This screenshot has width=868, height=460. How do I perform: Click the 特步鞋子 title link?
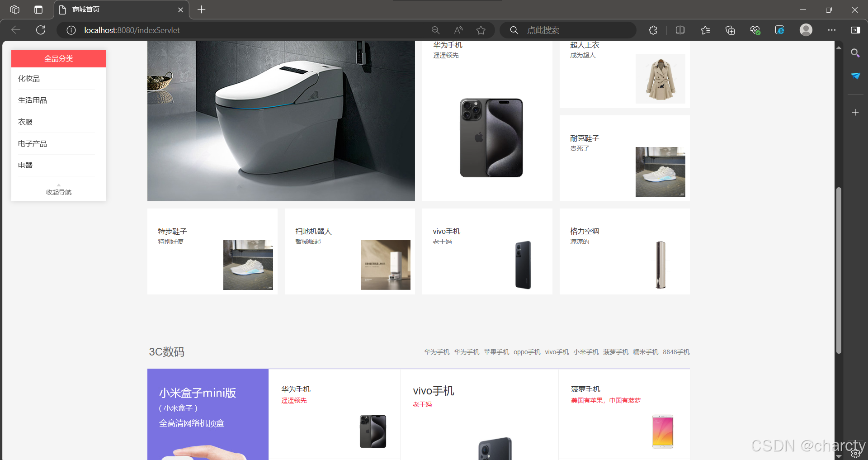172,232
